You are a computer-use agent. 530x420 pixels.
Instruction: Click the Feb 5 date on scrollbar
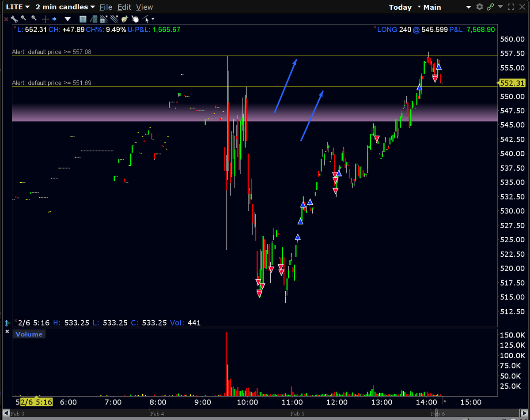[298, 414]
